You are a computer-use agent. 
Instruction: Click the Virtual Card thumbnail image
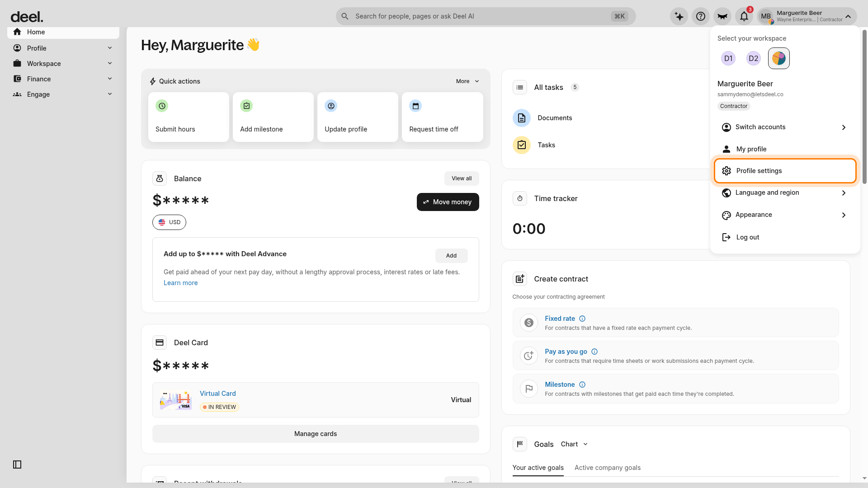pos(176,400)
